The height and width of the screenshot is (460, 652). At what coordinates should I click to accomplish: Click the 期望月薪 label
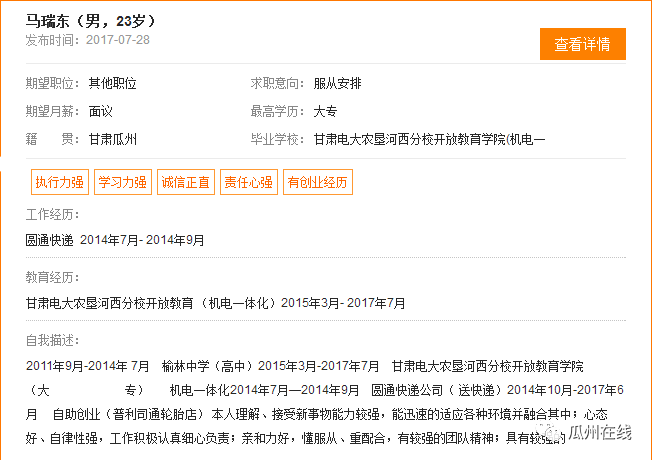[52, 111]
